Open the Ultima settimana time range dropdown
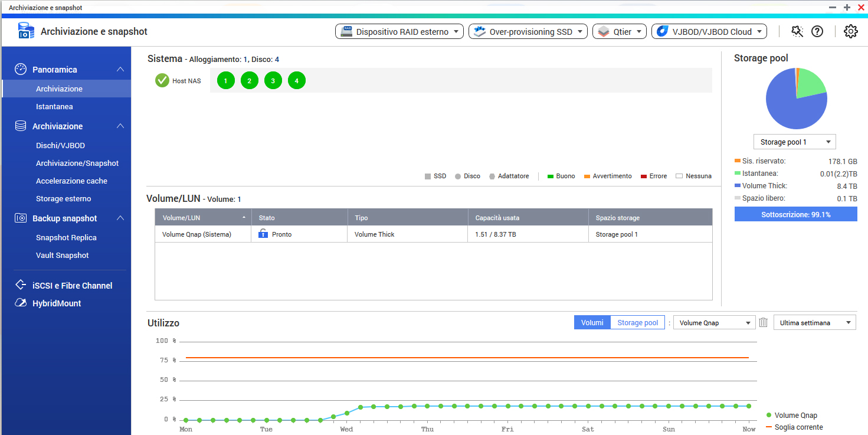Screen dimensions: 868x435 [x=814, y=323]
